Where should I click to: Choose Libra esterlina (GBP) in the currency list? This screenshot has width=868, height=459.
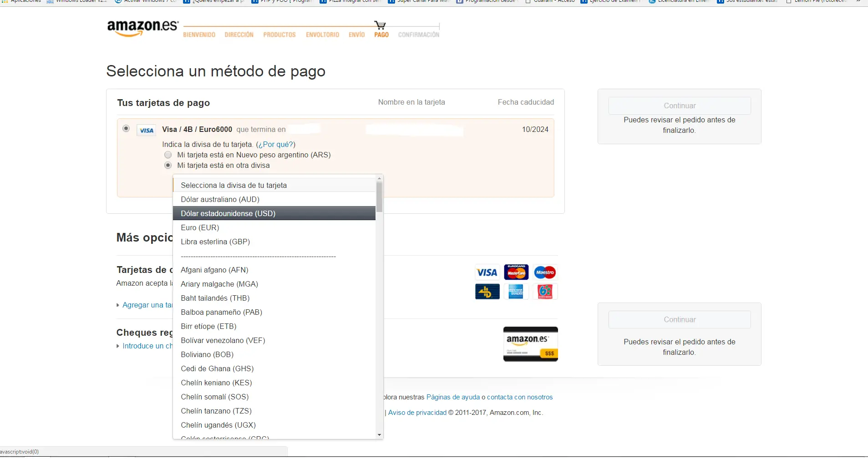274,242
